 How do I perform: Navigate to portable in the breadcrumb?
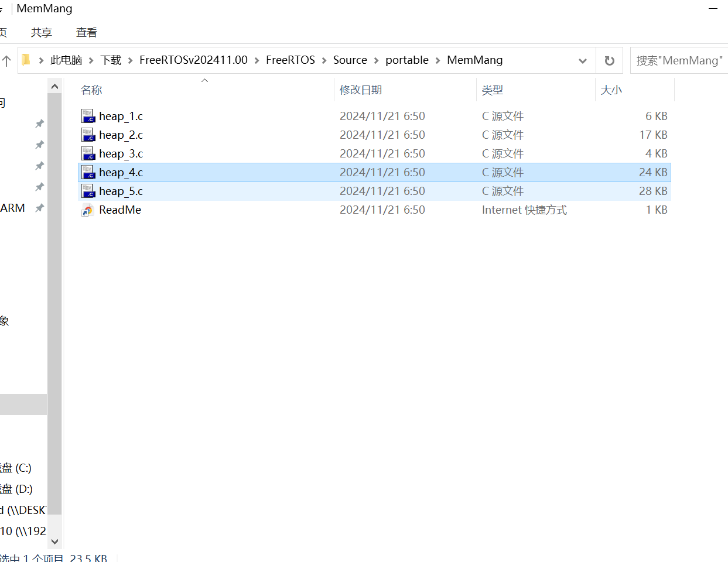[407, 60]
